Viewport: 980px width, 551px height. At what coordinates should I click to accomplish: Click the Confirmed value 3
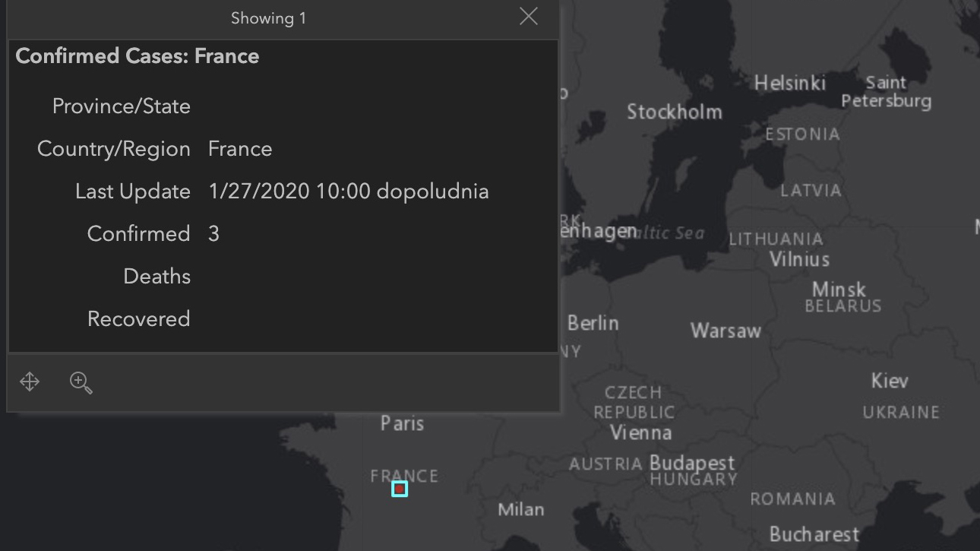(x=213, y=233)
